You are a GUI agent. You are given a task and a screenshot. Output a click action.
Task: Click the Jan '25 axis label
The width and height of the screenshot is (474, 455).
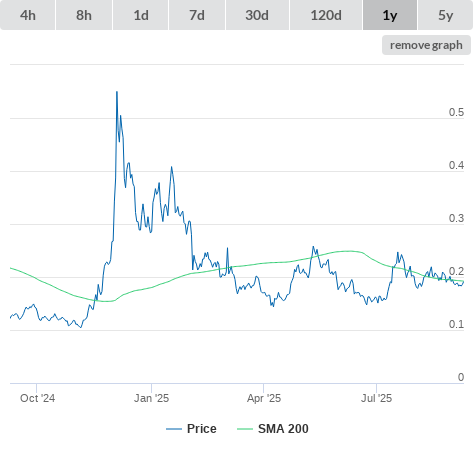pyautogui.click(x=151, y=398)
